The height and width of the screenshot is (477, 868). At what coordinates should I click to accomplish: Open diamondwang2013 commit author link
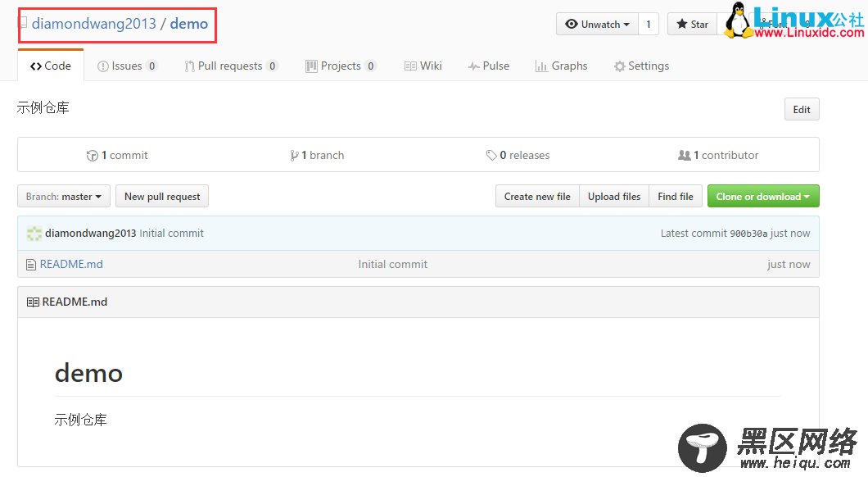coord(91,234)
